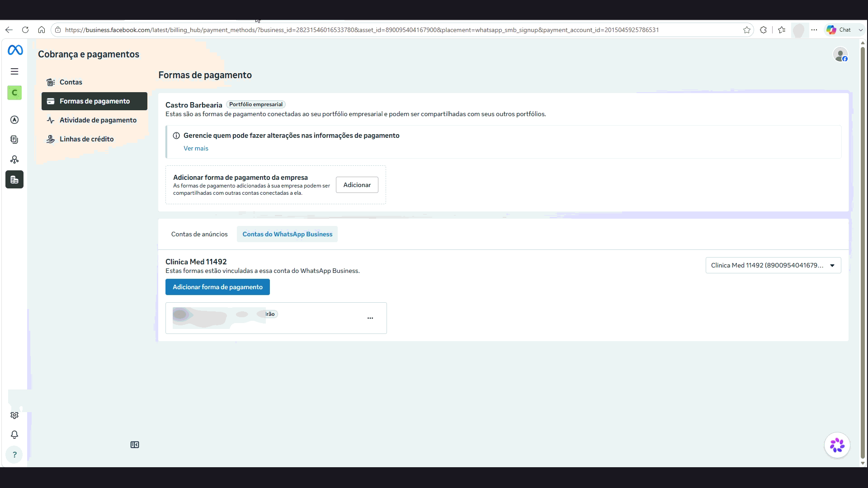Select the highlighted billing icon in rail
Screen dimensions: 868x488
14,179
